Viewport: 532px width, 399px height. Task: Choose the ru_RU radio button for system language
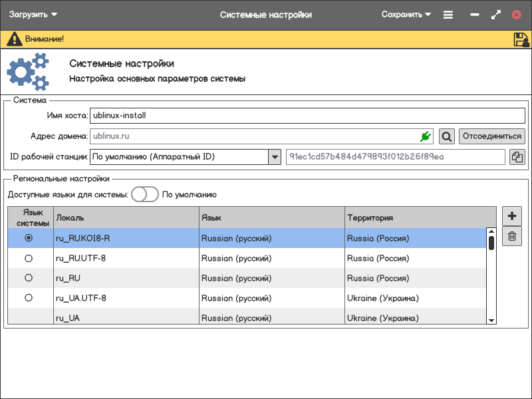[x=28, y=278]
